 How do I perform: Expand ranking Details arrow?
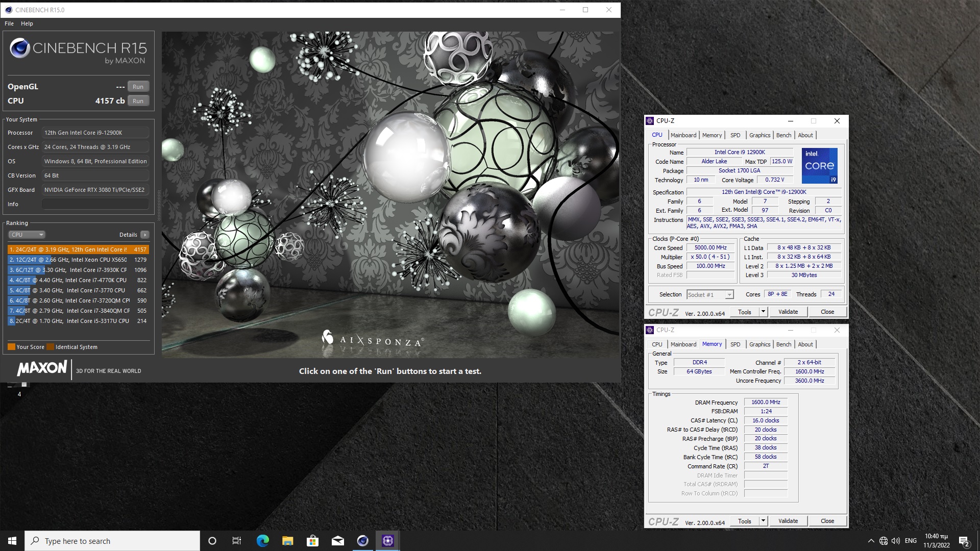point(145,235)
